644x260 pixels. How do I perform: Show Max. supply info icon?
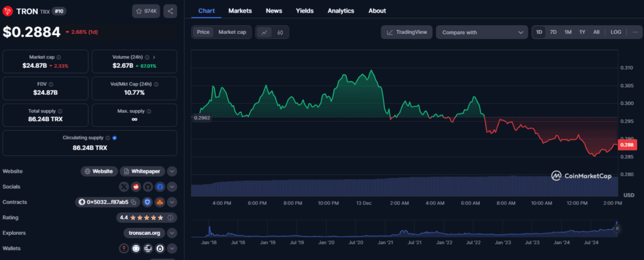click(148, 111)
